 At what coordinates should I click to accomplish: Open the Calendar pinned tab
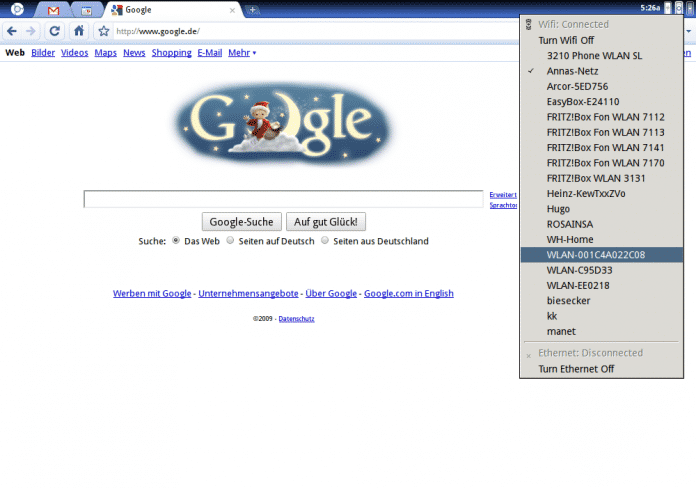(85, 10)
